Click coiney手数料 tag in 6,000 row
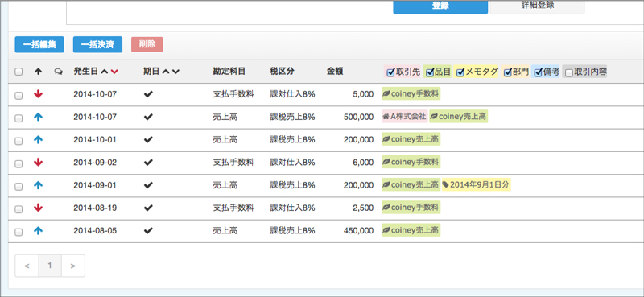Image resolution: width=644 pixels, height=297 pixels. tap(411, 162)
